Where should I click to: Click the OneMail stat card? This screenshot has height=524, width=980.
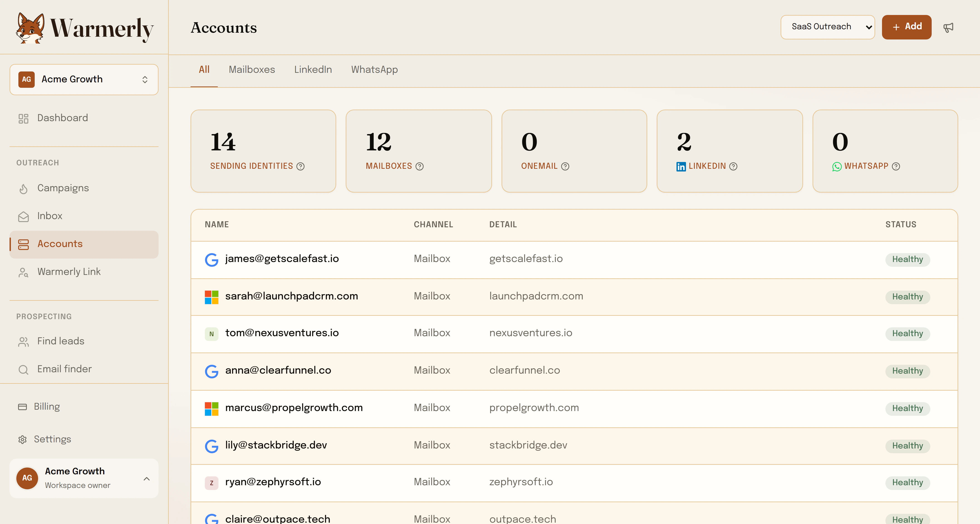click(574, 151)
